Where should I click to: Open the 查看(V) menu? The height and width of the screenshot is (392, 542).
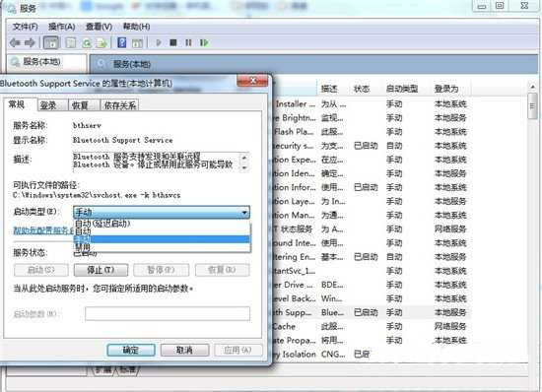tap(99, 27)
